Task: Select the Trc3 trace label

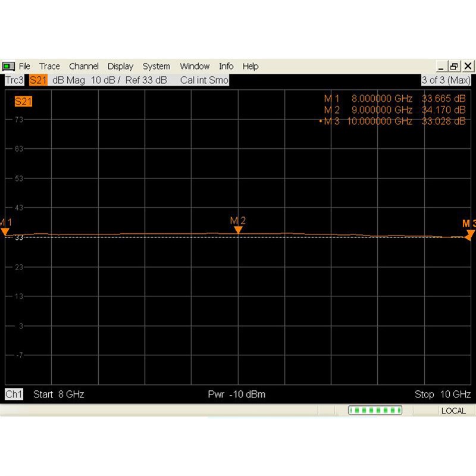Action: pos(14,80)
